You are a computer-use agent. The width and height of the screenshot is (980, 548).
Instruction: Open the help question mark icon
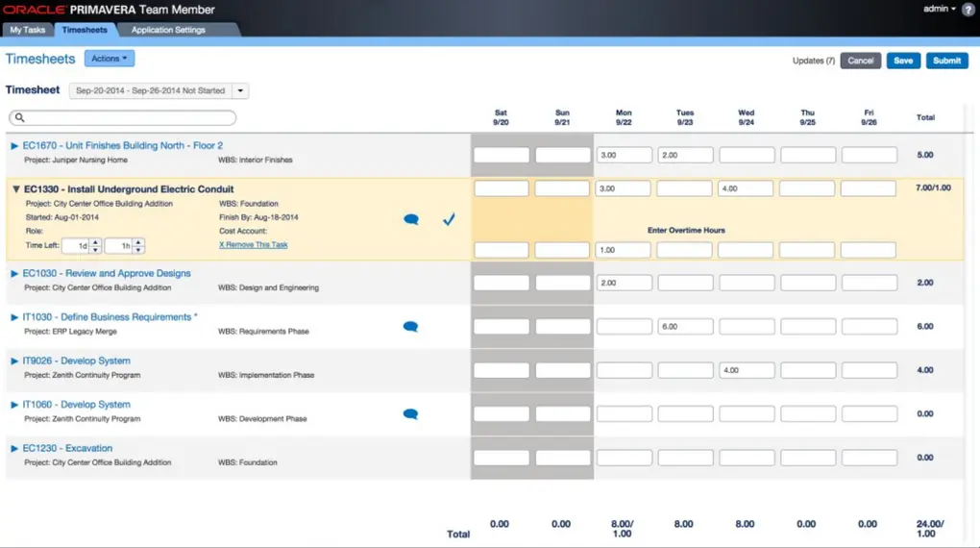968,10
